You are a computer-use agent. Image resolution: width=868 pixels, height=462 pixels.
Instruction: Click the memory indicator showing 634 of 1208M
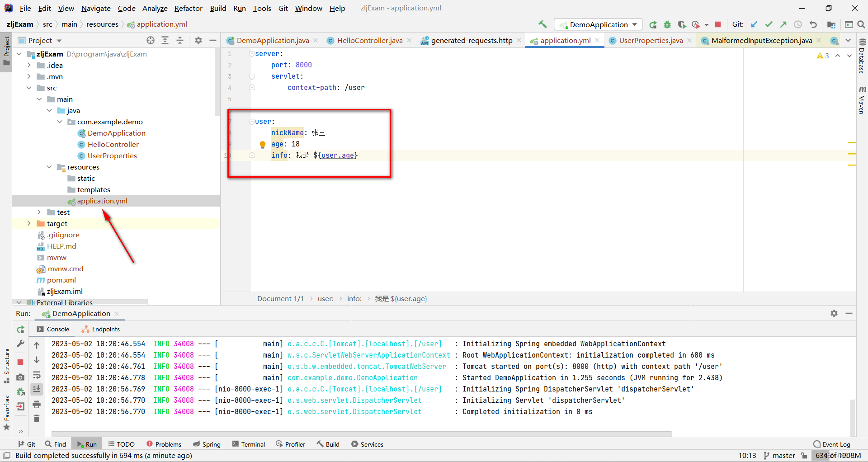click(838, 455)
